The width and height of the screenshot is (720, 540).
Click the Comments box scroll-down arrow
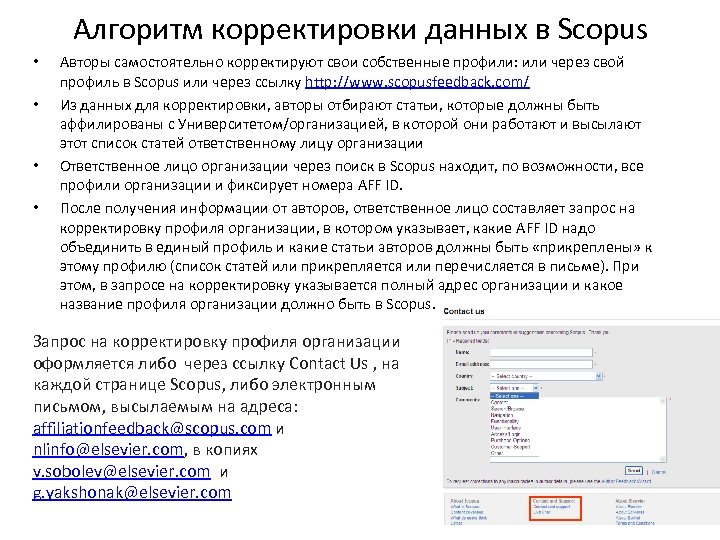tap(663, 458)
